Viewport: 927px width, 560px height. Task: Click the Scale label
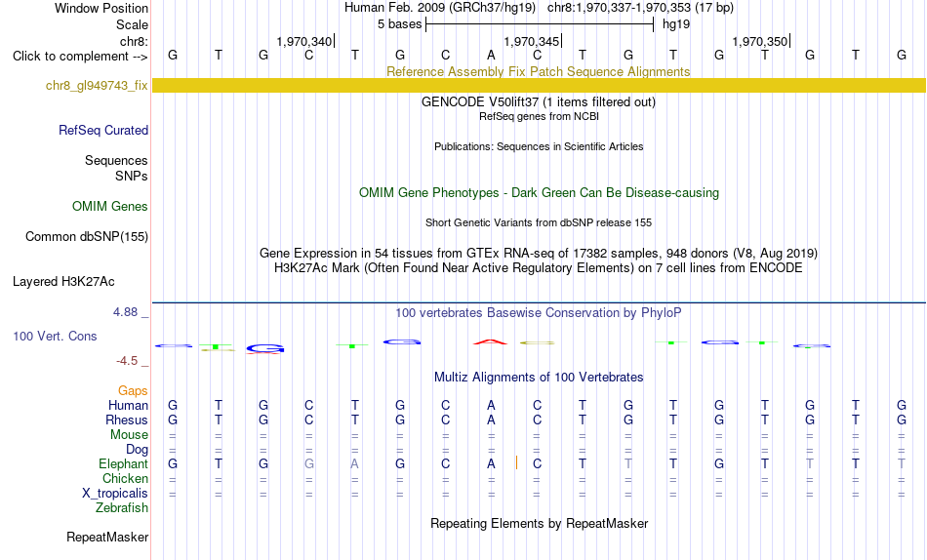(x=132, y=24)
